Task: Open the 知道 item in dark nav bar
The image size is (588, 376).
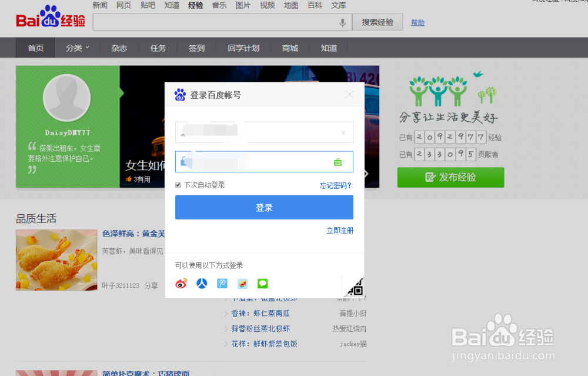Action: 329,48
